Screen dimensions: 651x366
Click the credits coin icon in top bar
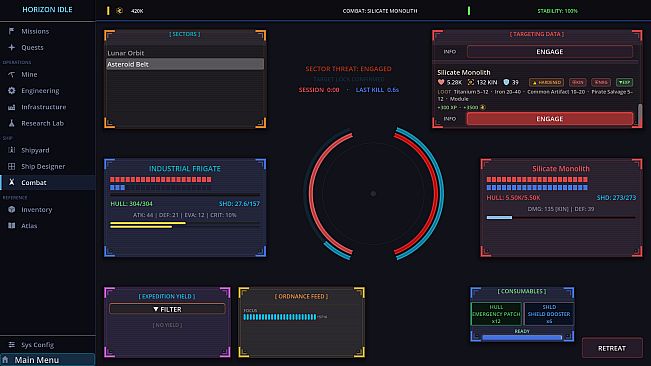click(120, 11)
